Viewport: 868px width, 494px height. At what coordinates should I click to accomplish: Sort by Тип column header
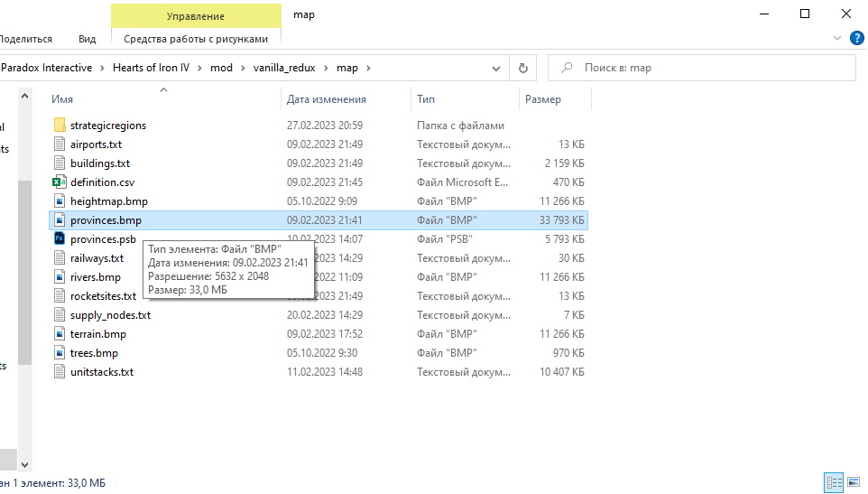click(465, 99)
